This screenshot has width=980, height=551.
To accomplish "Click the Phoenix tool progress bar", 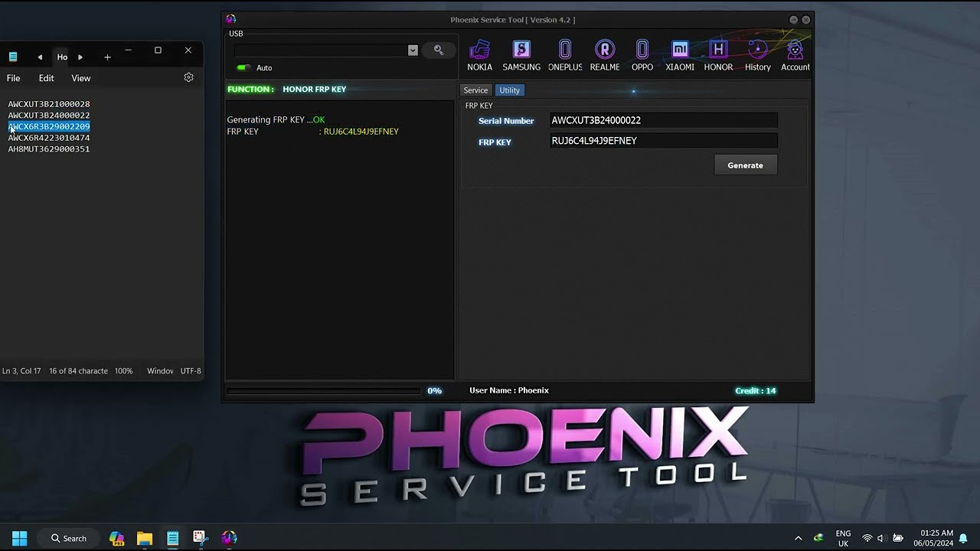I will click(x=324, y=390).
